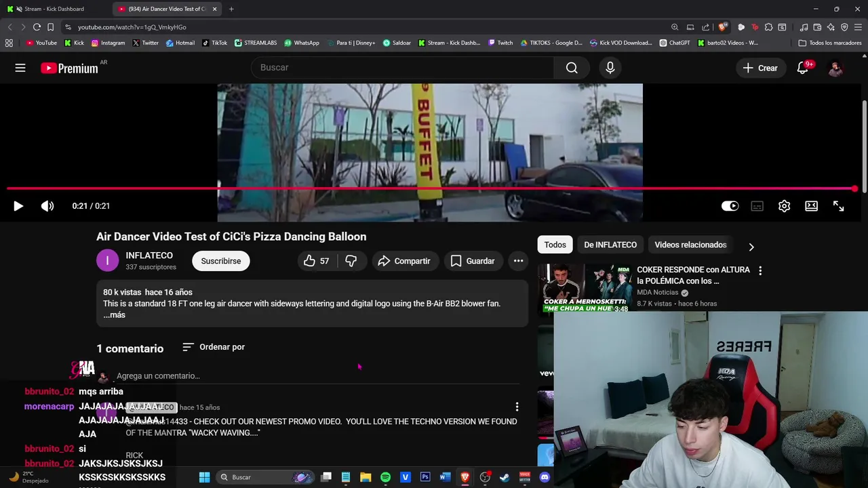Open the "Todos los marcadores" folder
Viewport: 868px width, 488px height.
[x=830, y=43]
